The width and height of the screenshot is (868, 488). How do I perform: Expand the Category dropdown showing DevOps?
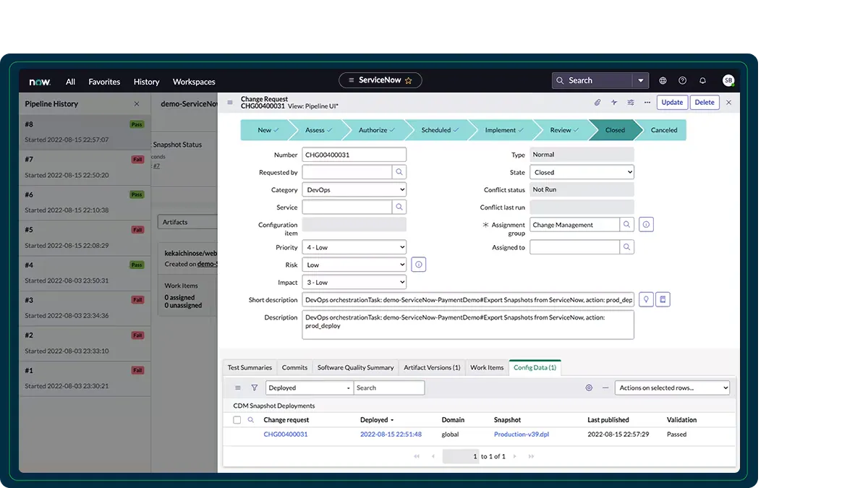[354, 189]
